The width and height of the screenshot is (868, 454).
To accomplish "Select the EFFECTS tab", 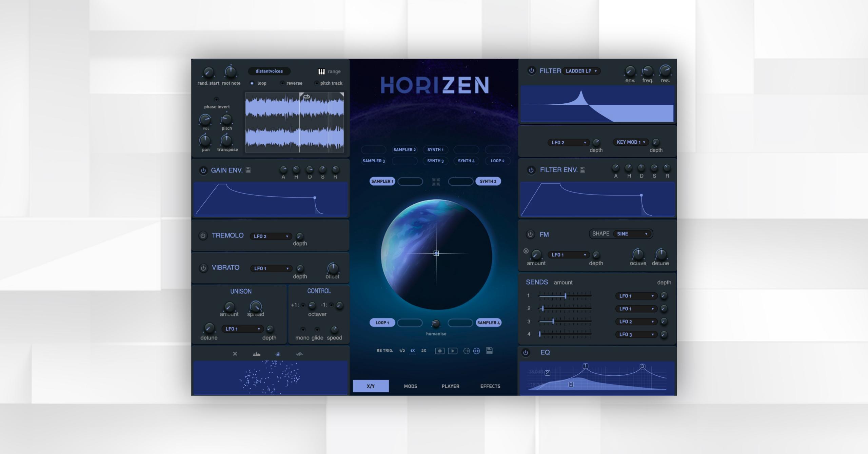I will [490, 386].
